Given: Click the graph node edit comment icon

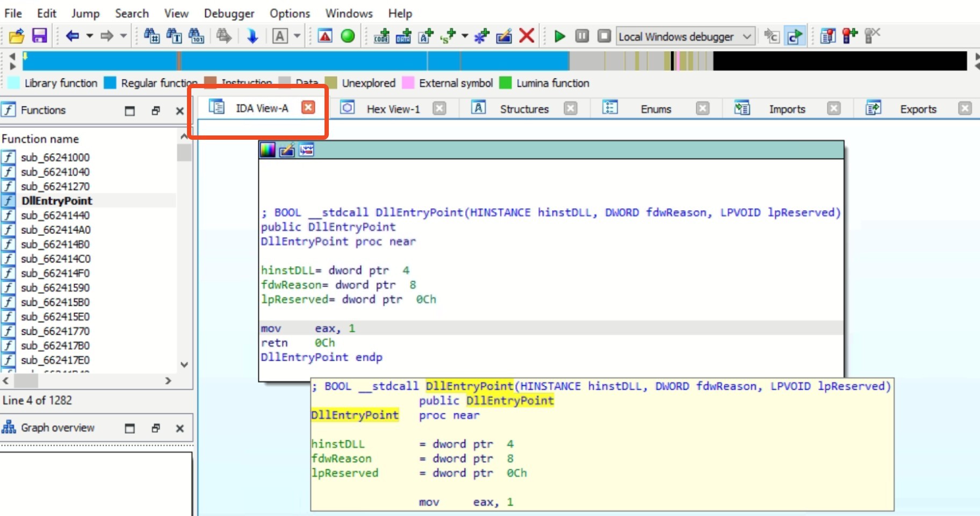Looking at the screenshot, I should pyautogui.click(x=287, y=150).
